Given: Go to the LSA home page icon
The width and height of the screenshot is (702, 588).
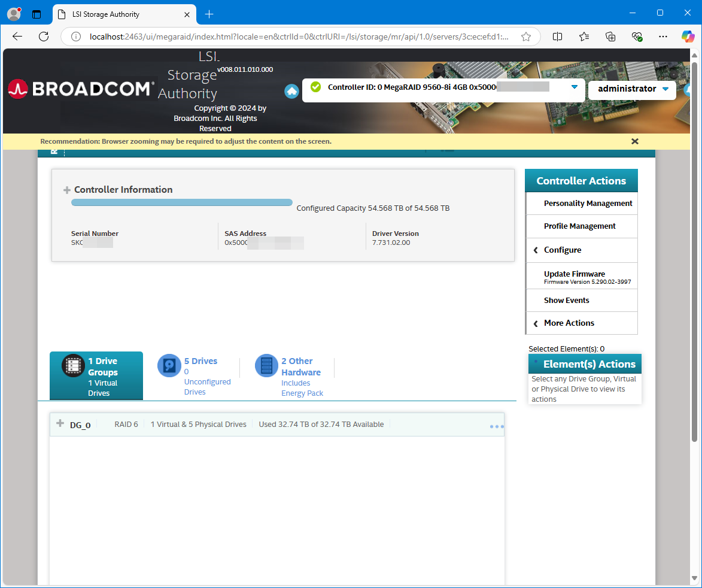Looking at the screenshot, I should click(291, 92).
